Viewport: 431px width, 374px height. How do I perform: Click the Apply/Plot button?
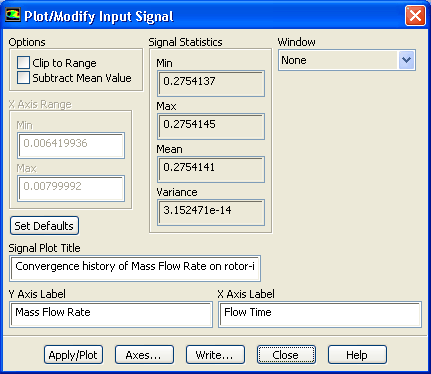pos(73,355)
